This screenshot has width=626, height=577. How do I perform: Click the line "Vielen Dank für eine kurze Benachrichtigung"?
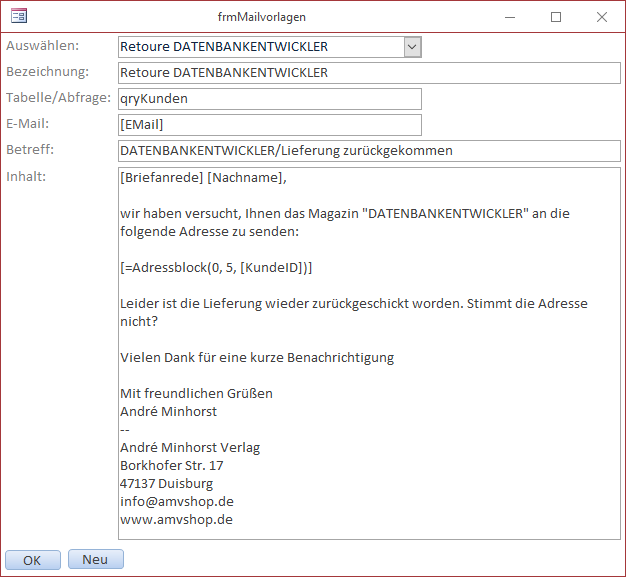(257, 358)
